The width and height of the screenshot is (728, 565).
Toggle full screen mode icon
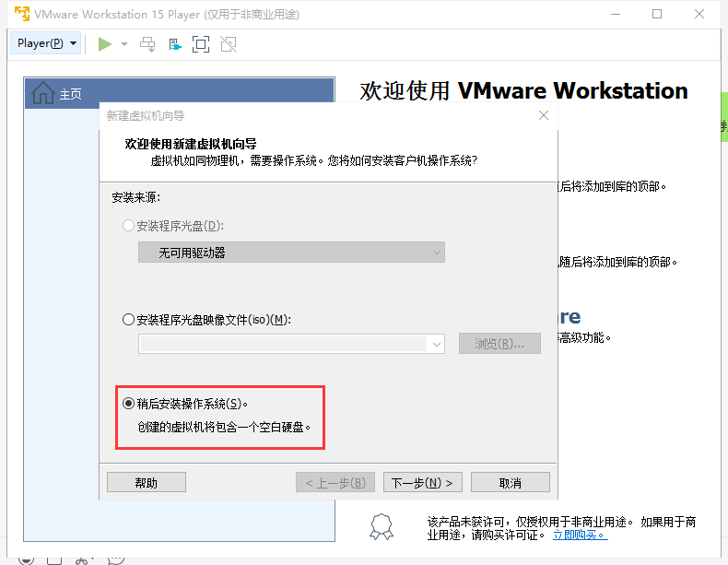(201, 44)
